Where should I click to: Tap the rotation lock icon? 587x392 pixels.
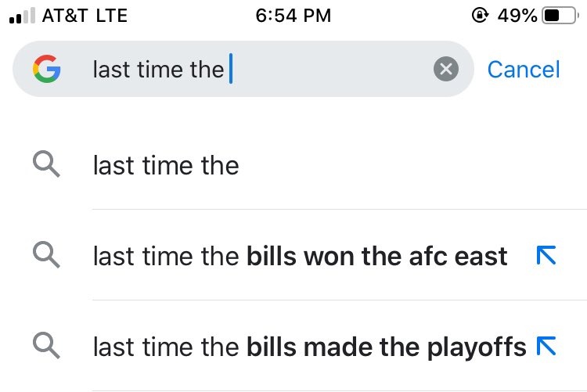480,16
